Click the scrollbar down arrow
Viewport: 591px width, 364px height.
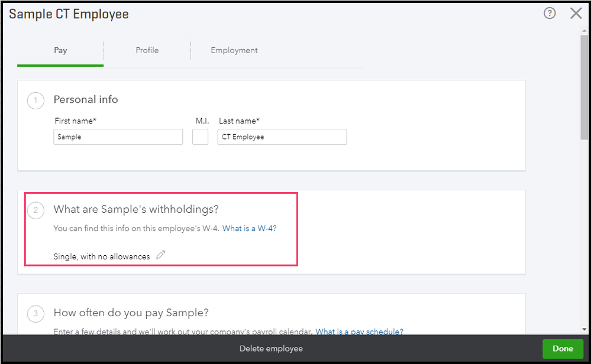pos(584,329)
